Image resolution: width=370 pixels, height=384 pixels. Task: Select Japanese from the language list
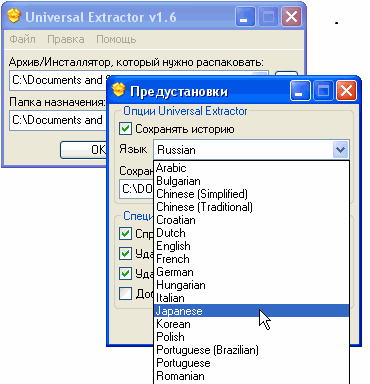[x=251, y=311]
